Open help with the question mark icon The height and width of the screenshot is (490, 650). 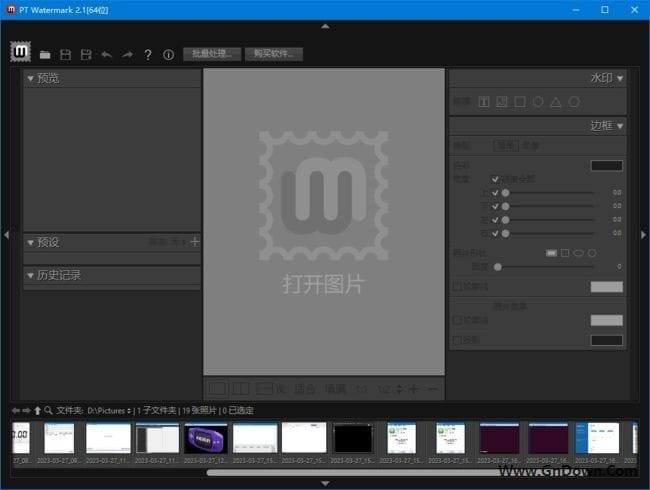click(x=148, y=54)
